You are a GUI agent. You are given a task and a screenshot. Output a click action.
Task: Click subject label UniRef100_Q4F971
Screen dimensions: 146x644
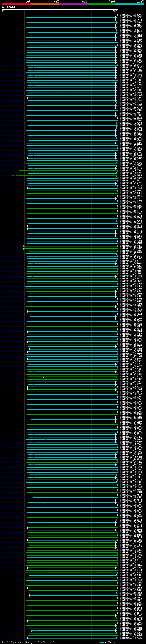point(131,88)
